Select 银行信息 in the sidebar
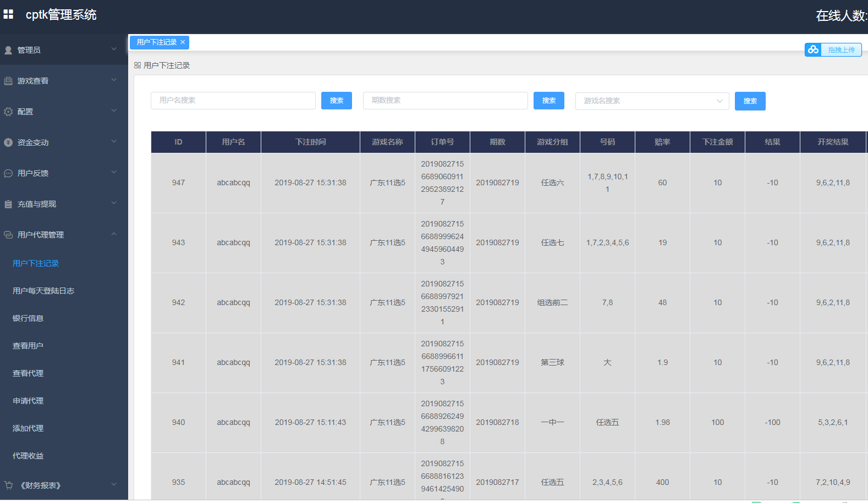The height and width of the screenshot is (503, 868). [x=28, y=318]
